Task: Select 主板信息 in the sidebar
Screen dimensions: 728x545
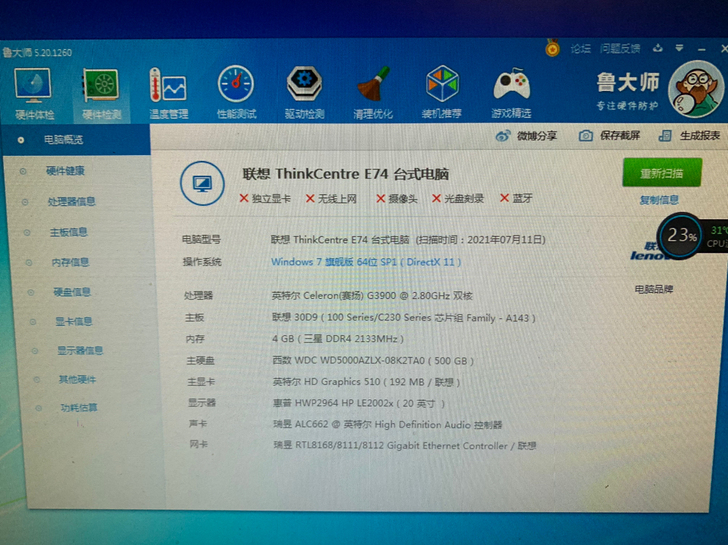Action: coord(68,232)
